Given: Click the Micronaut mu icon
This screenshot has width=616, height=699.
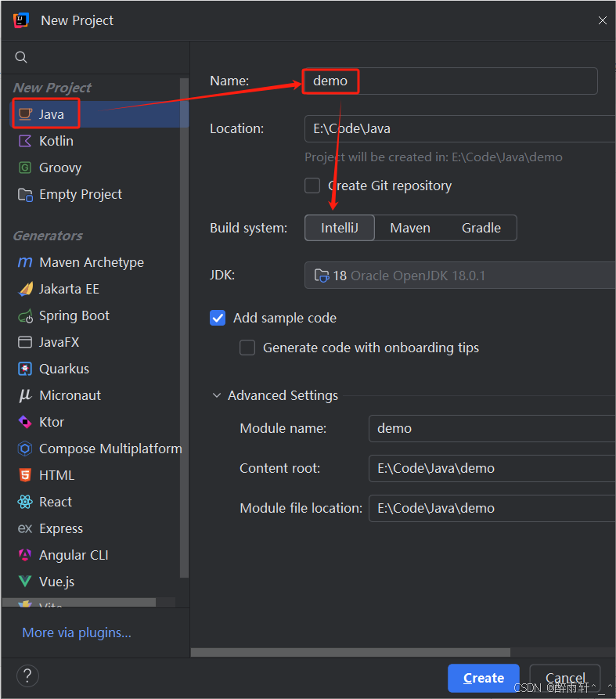Looking at the screenshot, I should pyautogui.click(x=25, y=395).
